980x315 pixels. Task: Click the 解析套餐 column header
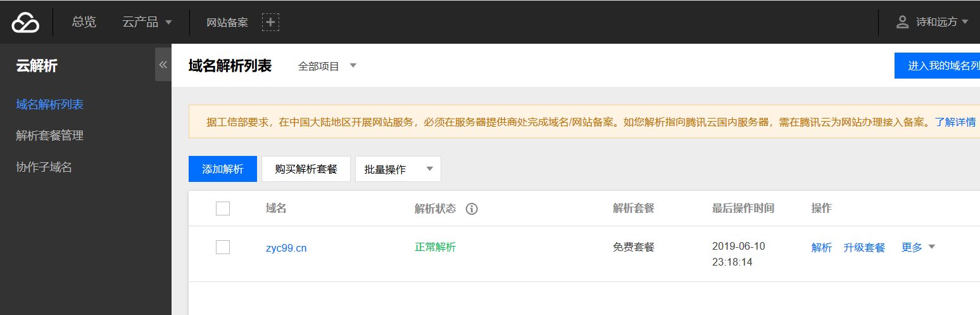(634, 208)
